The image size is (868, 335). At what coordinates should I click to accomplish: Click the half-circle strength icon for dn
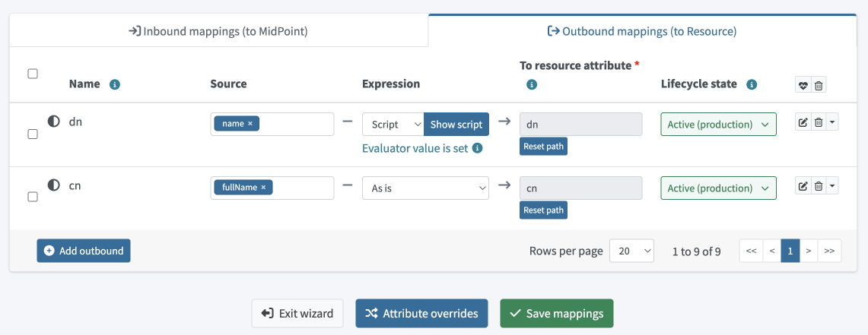54,122
